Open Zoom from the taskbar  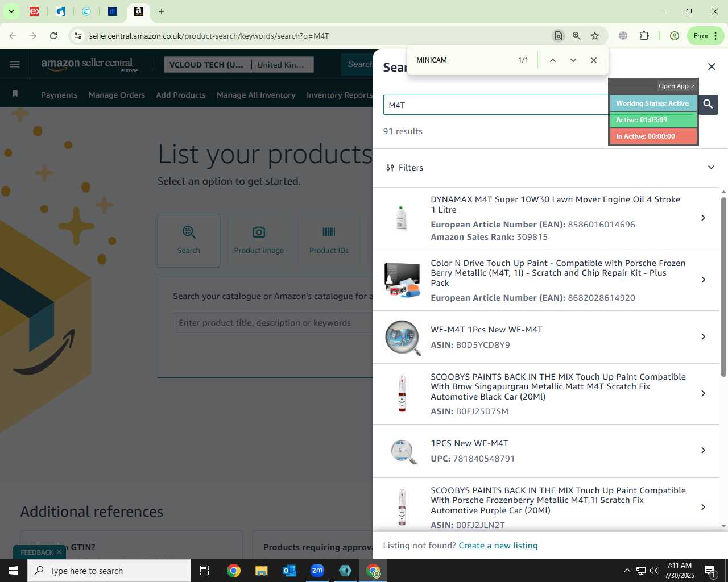[x=317, y=571]
